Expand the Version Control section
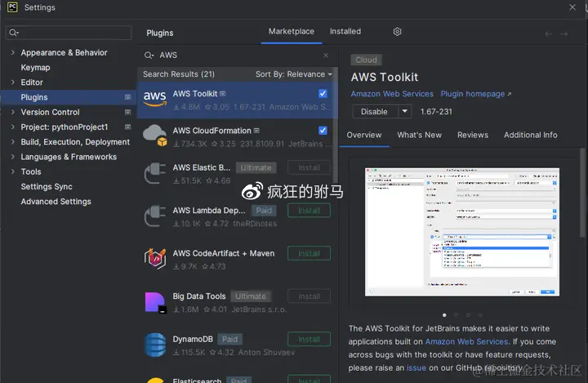Image resolution: width=588 pixels, height=383 pixels. [x=13, y=112]
